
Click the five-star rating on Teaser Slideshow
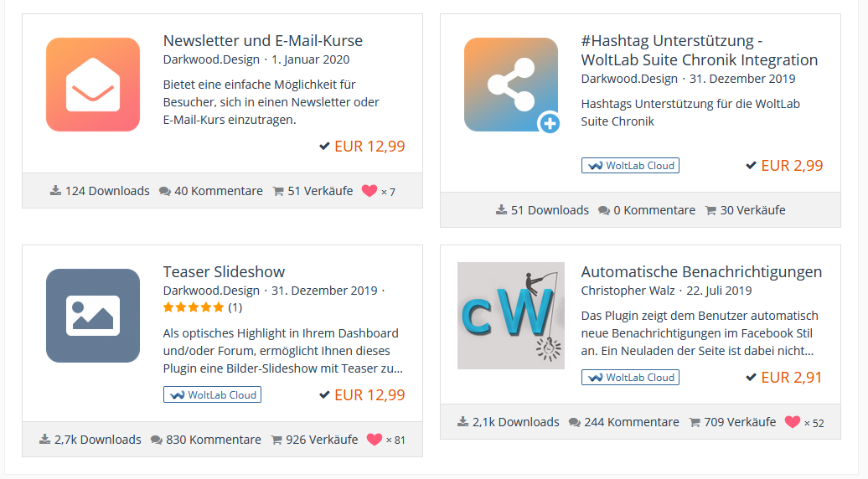(194, 307)
